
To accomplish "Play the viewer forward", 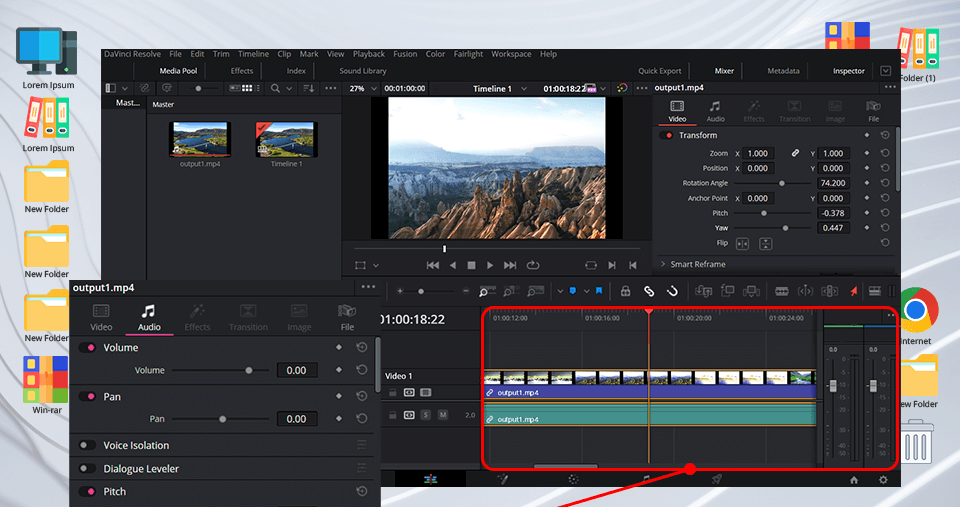I will point(490,265).
